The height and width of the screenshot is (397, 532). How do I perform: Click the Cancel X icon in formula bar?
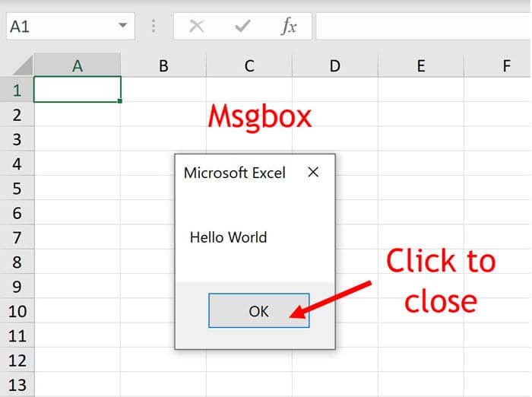coord(196,26)
